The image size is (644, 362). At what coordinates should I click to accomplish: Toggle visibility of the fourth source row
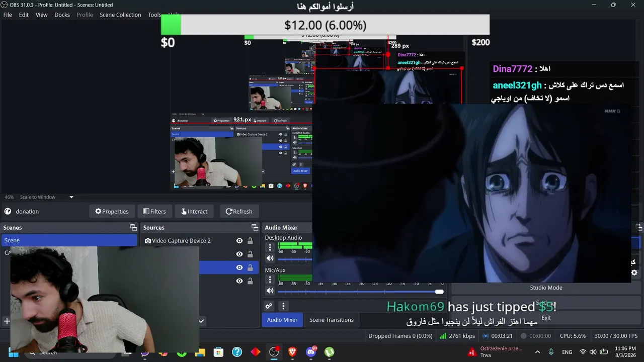pyautogui.click(x=239, y=281)
